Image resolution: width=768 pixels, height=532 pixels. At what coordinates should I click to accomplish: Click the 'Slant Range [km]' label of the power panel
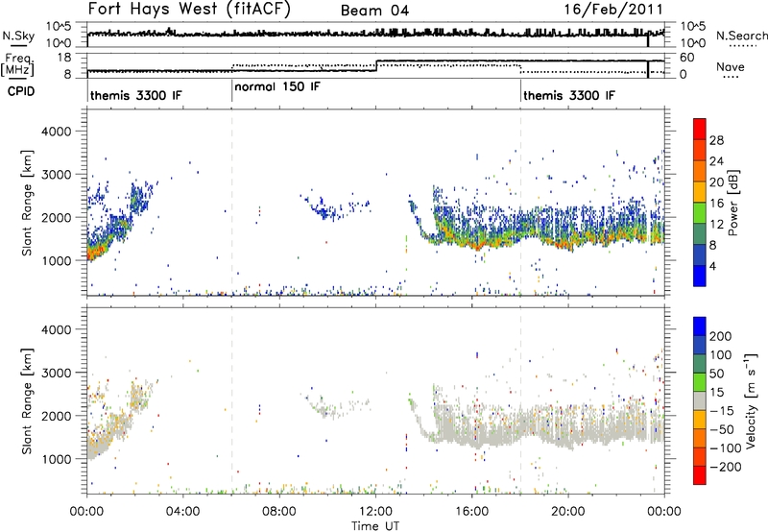coord(28,203)
